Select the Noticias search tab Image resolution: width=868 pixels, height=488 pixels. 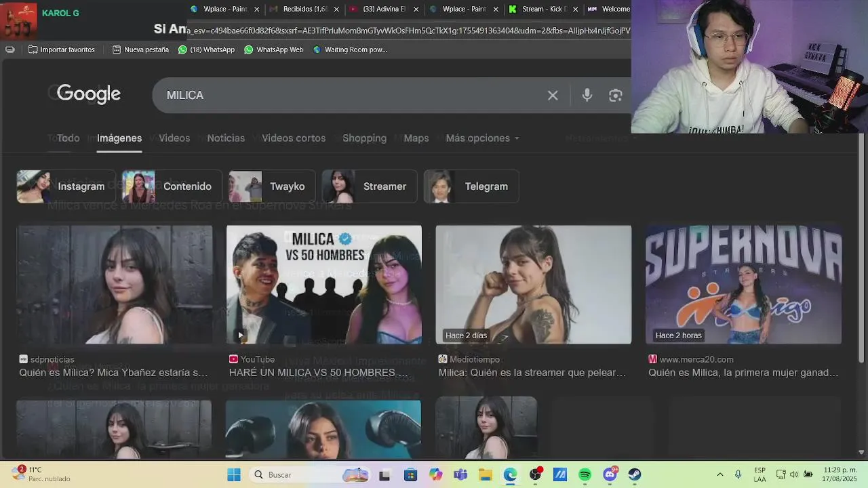click(x=226, y=138)
